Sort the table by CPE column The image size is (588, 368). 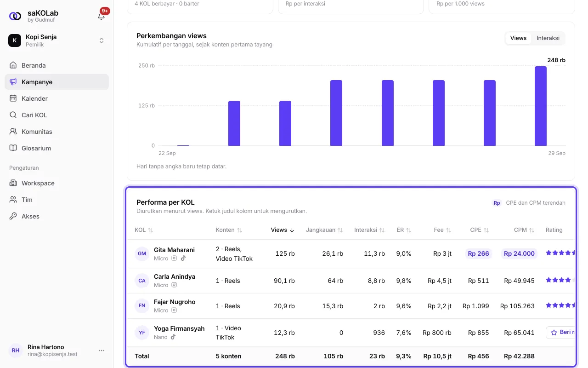point(480,230)
